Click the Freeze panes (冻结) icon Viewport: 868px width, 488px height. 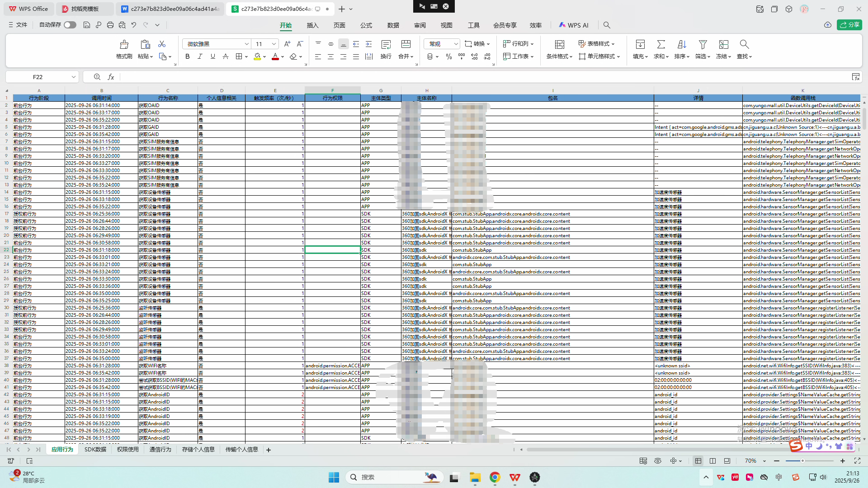pyautogui.click(x=723, y=44)
